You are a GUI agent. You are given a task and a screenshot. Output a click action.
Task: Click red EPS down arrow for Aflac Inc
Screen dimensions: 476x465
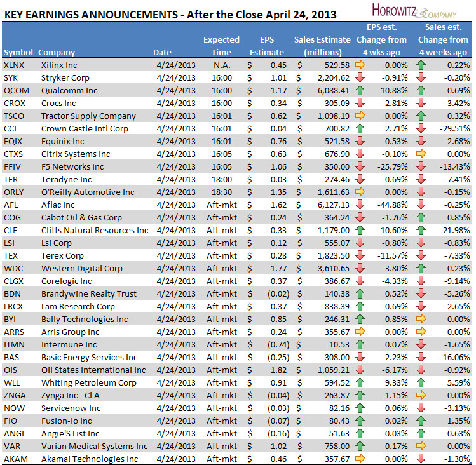click(360, 205)
